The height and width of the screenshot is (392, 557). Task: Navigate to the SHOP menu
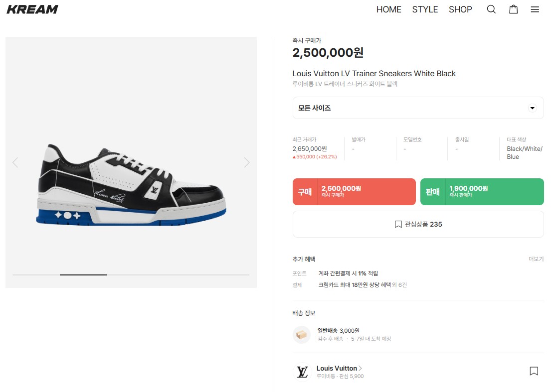coord(460,9)
